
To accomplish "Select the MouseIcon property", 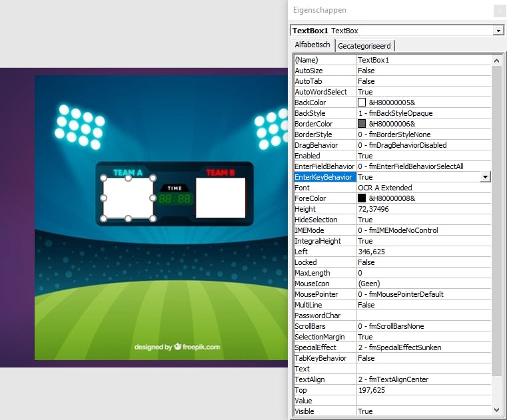I will tap(325, 284).
